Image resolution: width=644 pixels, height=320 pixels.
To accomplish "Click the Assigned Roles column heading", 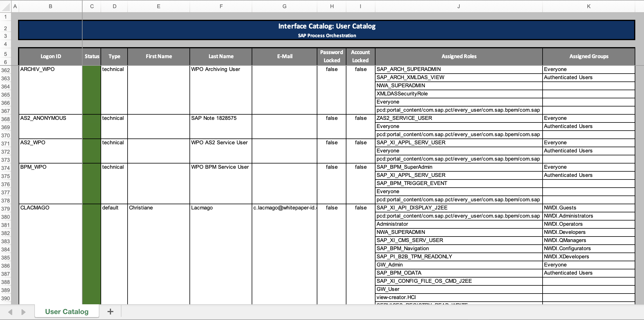I will 459,56.
